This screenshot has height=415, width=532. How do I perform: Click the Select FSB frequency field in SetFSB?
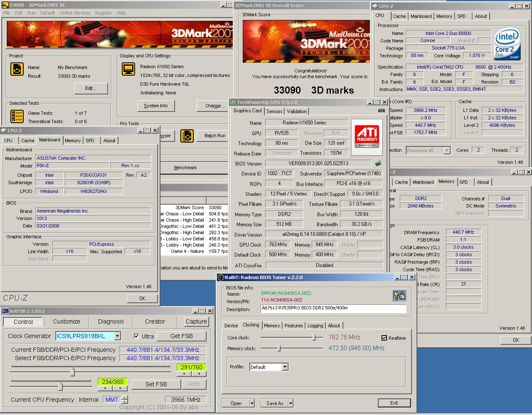coord(163,358)
